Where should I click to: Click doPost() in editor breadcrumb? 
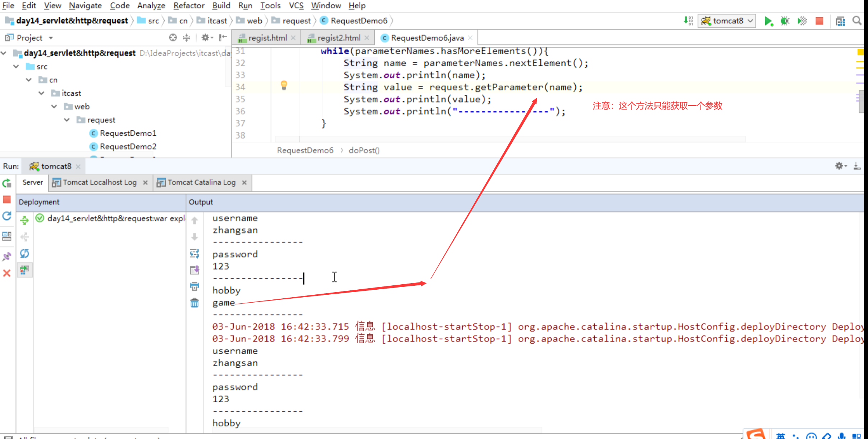click(364, 150)
